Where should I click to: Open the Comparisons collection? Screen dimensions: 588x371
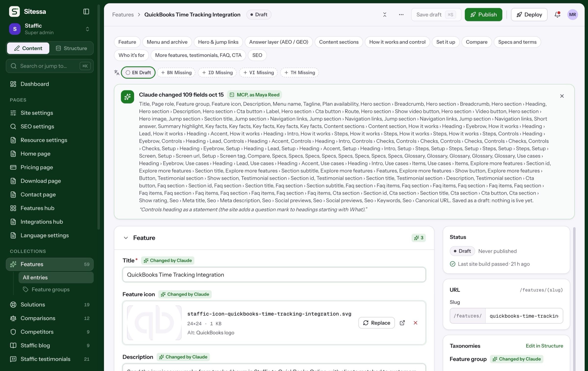[x=49, y=318]
